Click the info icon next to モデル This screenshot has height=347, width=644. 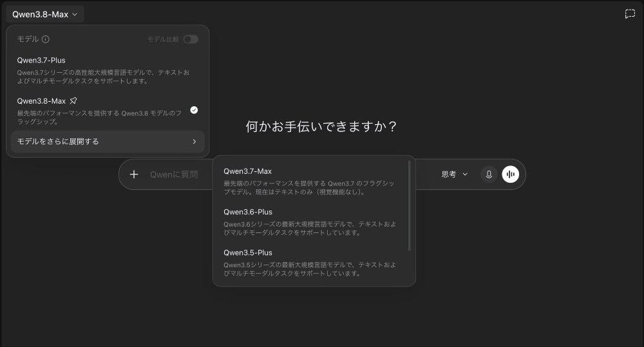point(46,39)
